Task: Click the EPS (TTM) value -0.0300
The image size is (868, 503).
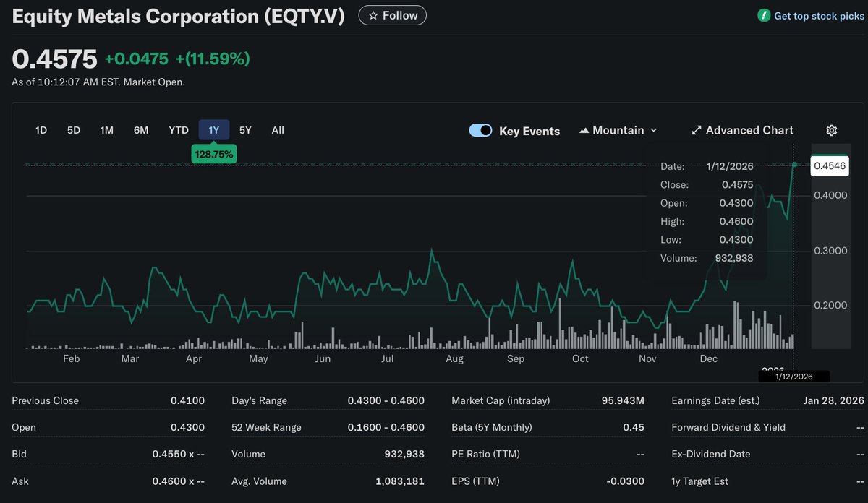Action: (x=626, y=481)
